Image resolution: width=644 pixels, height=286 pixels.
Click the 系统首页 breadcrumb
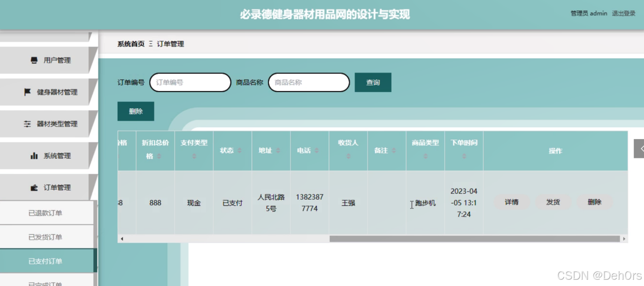[x=131, y=44]
